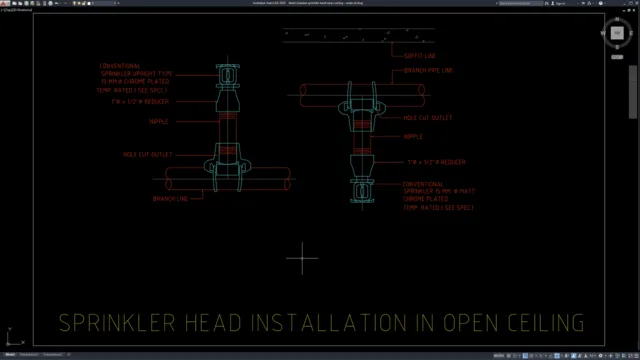Viewport: 640px width, 360px height.
Task: Switch to the Layout2 tab
Action: [53, 355]
